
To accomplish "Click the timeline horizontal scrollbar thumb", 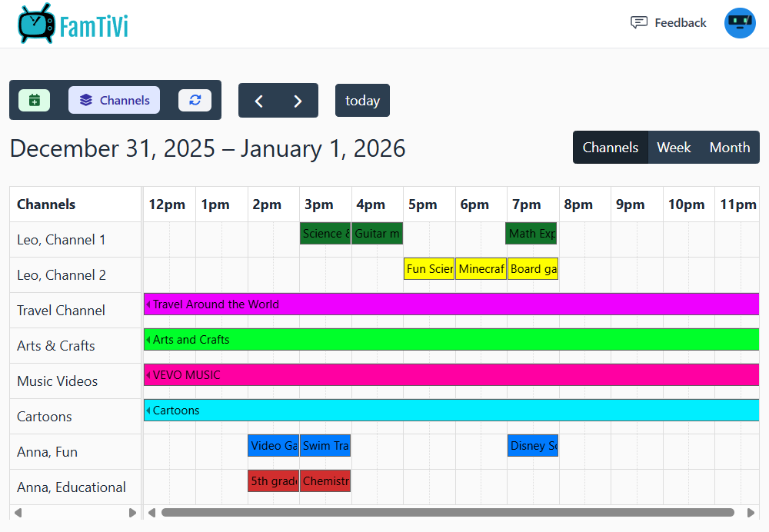I will [447, 513].
